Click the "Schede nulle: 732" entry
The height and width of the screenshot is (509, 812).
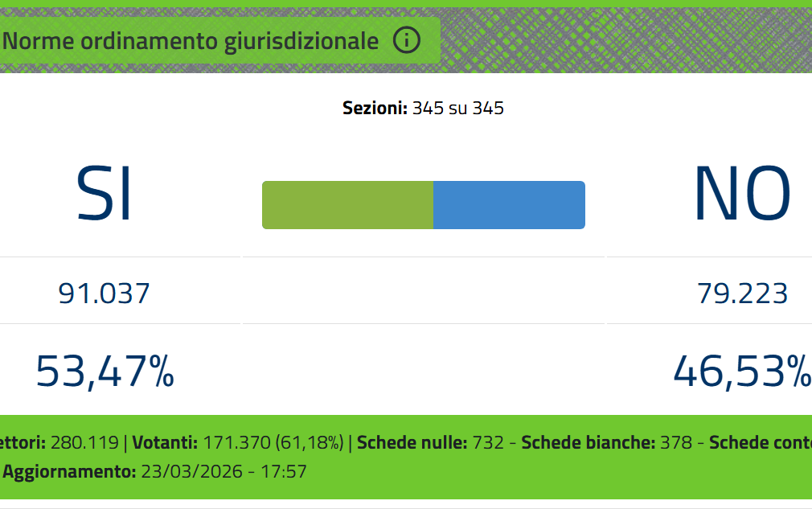click(x=431, y=442)
